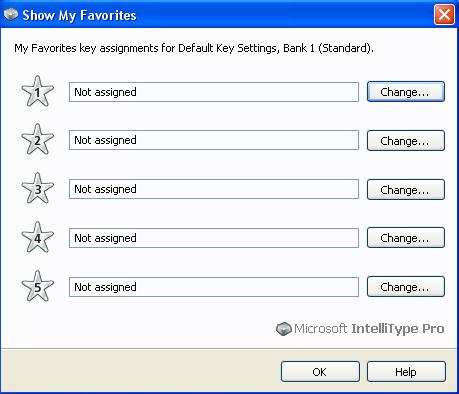Viewport: 459px width, 394px height.
Task: Close the Show My Favorites dialog
Action: (x=444, y=15)
